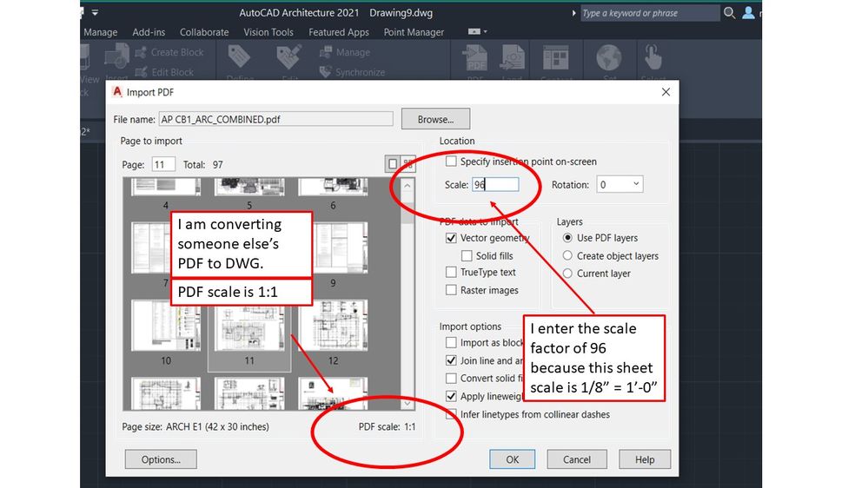The width and height of the screenshot is (868, 488).
Task: Click the Cancel button
Action: [x=577, y=459]
